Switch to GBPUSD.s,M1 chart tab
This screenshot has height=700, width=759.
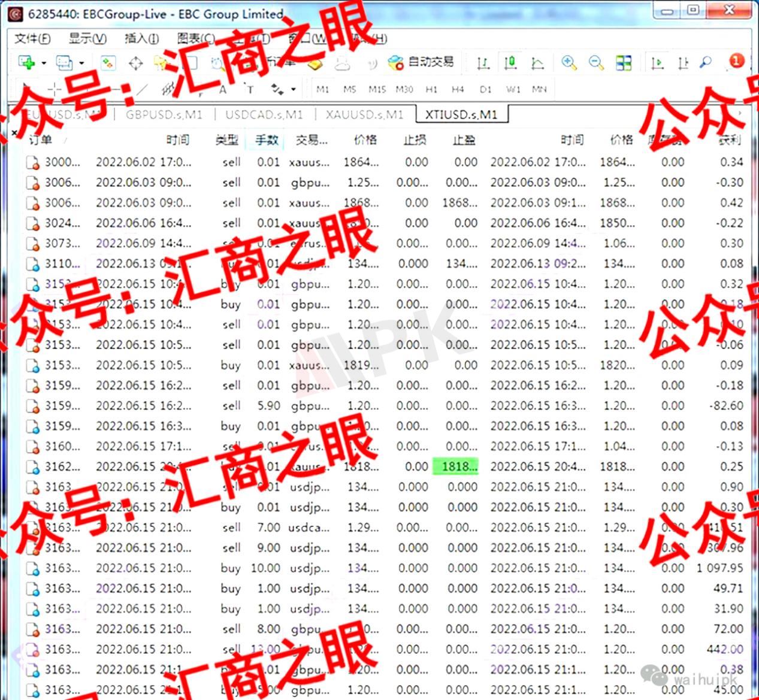coord(164,114)
